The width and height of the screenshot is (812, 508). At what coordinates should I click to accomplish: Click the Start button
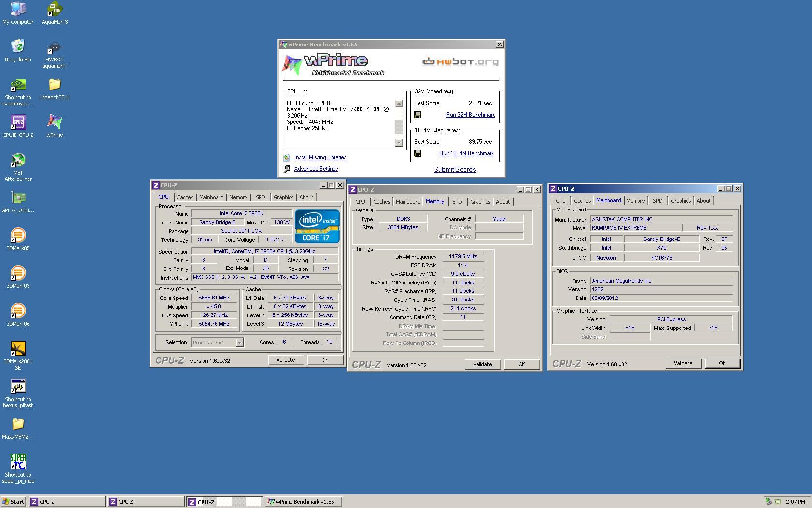click(13, 502)
